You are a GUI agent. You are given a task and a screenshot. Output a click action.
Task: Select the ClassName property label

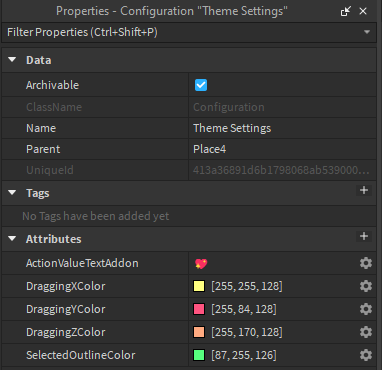54,107
